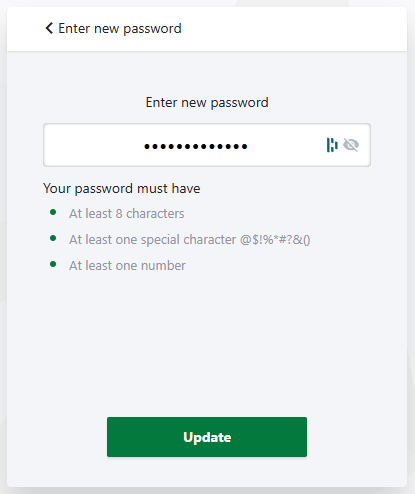Viewport: 415px width, 494px height.
Task: Click the empty space left of the password dots
Action: coord(93,145)
